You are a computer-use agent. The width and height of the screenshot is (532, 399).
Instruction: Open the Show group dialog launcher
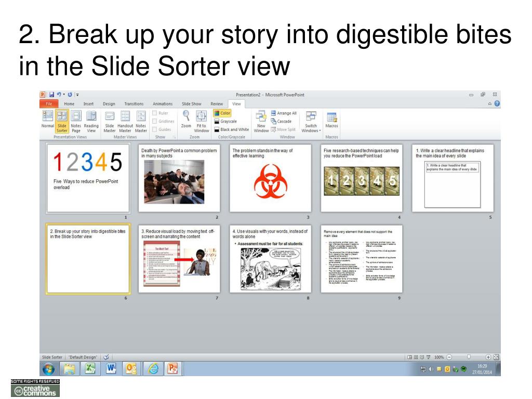175,137
